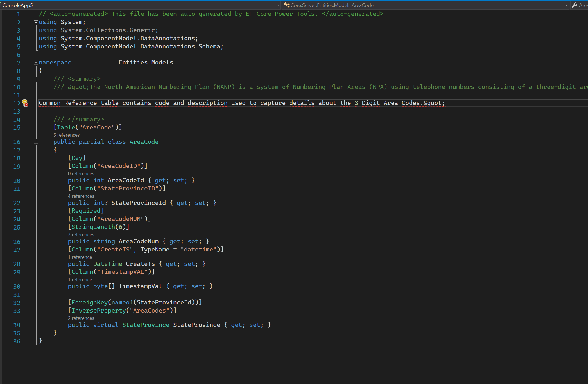
Task: Open the AreaCode type dropdown in navigation bar
Action: tap(567, 5)
